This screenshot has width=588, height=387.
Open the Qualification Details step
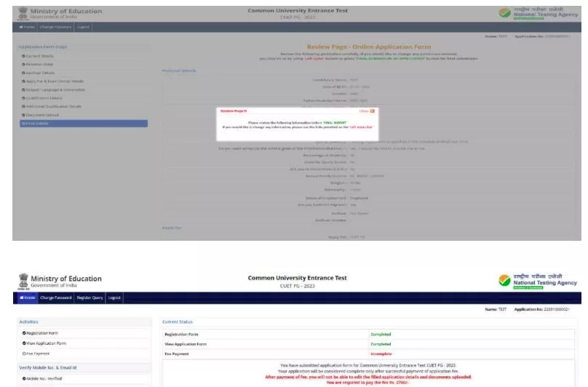[x=42, y=98]
